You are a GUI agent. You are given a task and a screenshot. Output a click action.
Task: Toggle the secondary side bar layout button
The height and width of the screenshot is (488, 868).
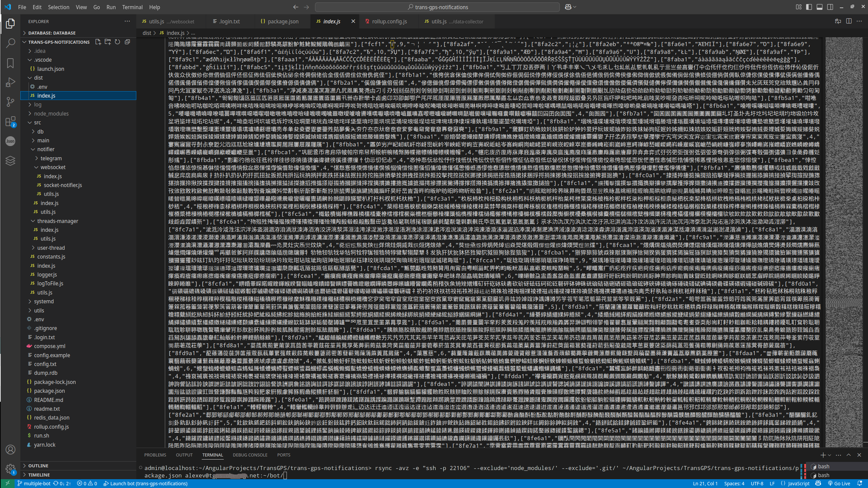coord(830,7)
